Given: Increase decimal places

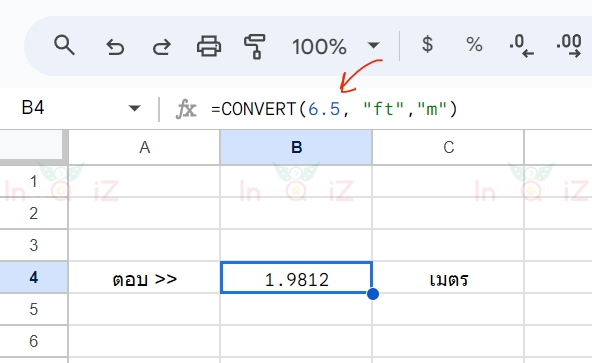Looking at the screenshot, I should (x=569, y=46).
